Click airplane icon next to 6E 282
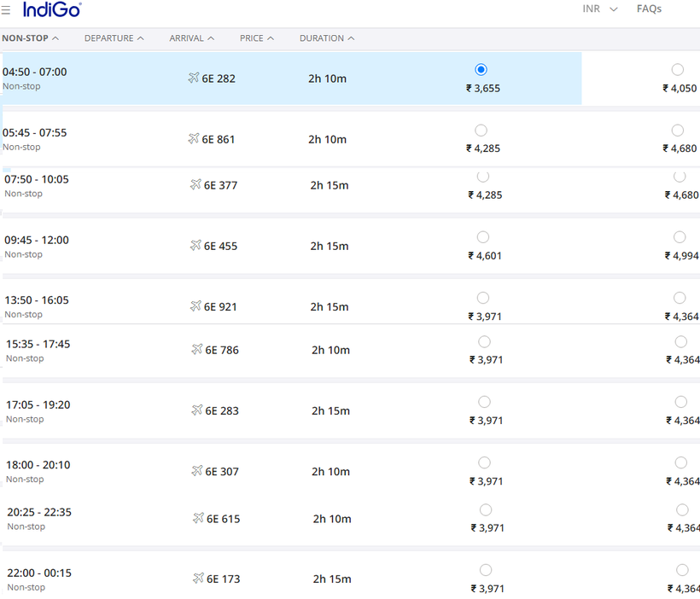The width and height of the screenshot is (700, 599). [194, 79]
